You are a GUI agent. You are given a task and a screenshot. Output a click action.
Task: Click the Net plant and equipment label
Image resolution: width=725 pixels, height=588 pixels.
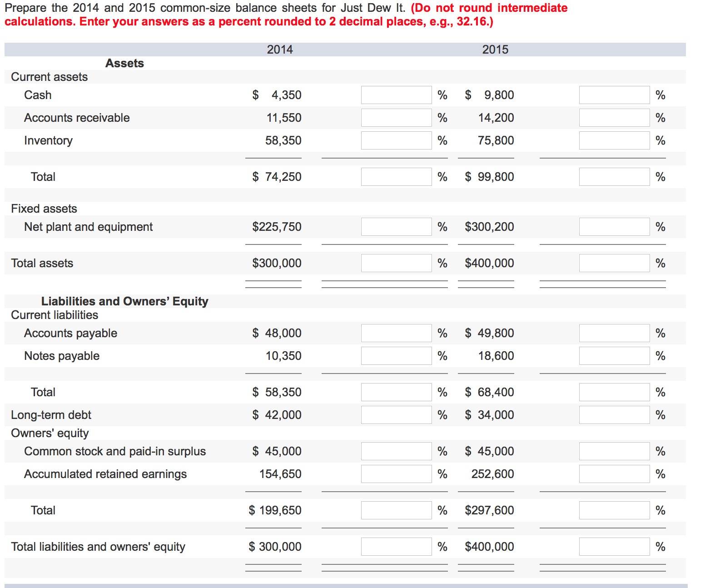(89, 227)
